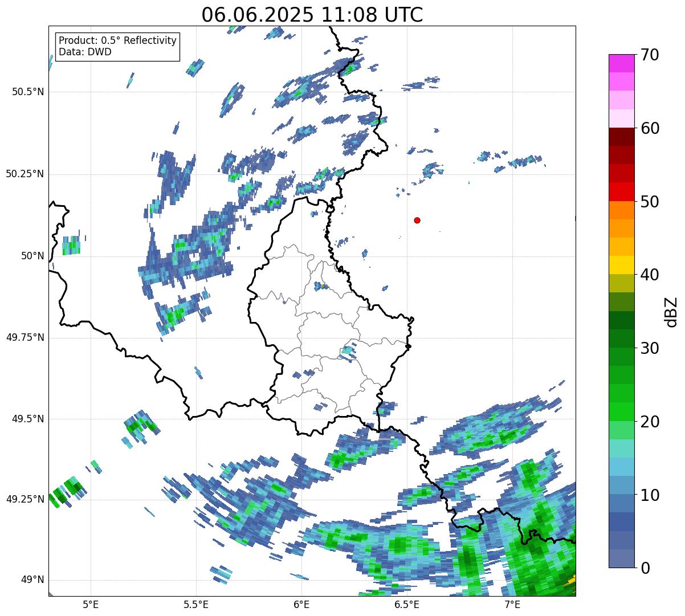Click the 49.75°N latitude label
The width and height of the screenshot is (685, 616).
click(x=25, y=337)
